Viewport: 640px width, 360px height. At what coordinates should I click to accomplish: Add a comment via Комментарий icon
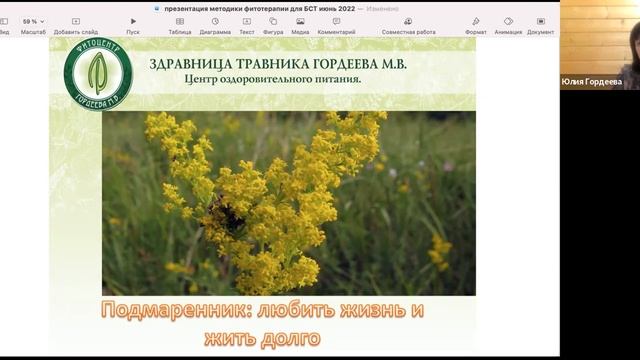click(x=336, y=21)
